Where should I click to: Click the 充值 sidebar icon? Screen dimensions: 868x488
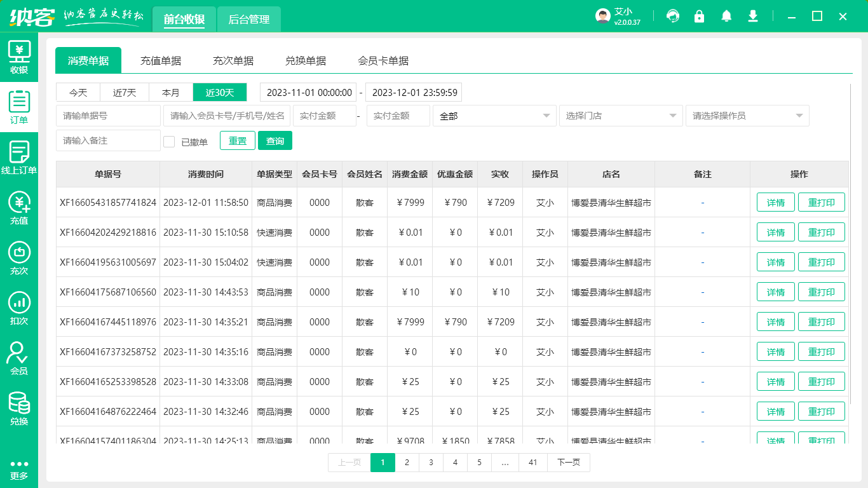pos(19,203)
